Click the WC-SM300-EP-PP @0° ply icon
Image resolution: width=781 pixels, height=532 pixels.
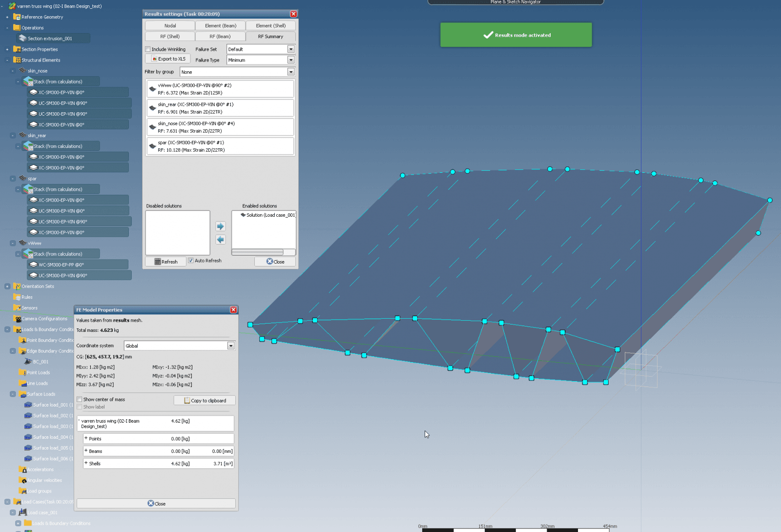[x=34, y=265]
